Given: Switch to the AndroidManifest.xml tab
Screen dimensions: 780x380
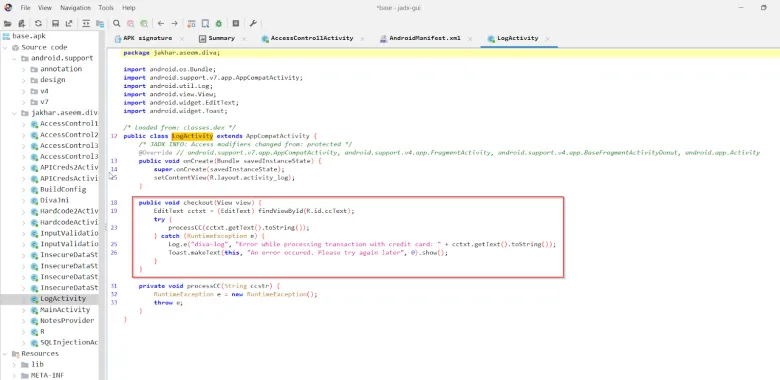Looking at the screenshot, I should click(x=420, y=38).
